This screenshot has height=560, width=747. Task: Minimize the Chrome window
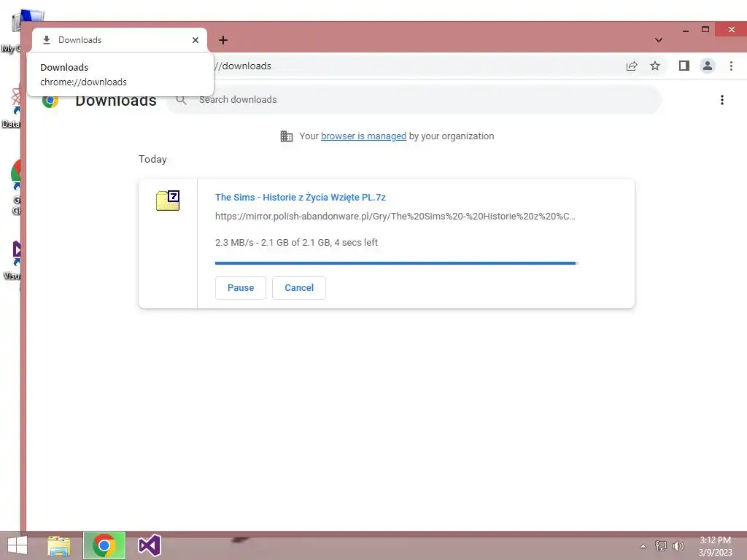click(686, 30)
